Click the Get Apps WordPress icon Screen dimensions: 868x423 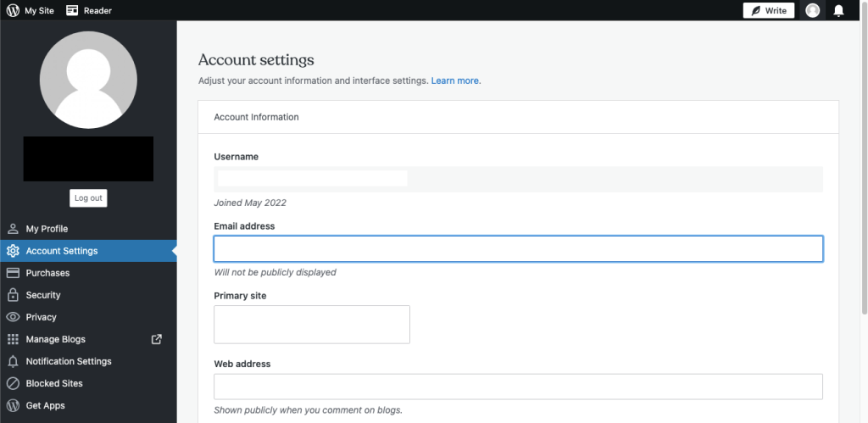13,405
